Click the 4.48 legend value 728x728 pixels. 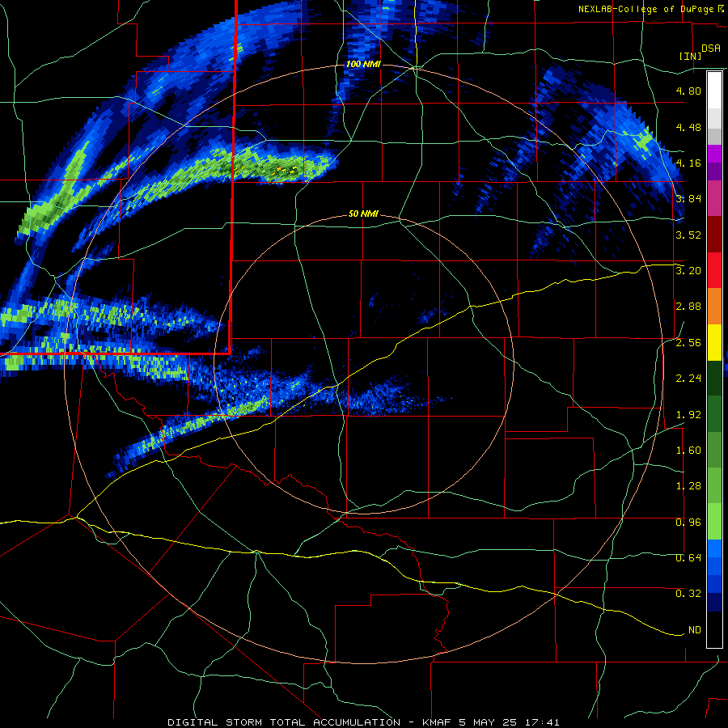688,127
